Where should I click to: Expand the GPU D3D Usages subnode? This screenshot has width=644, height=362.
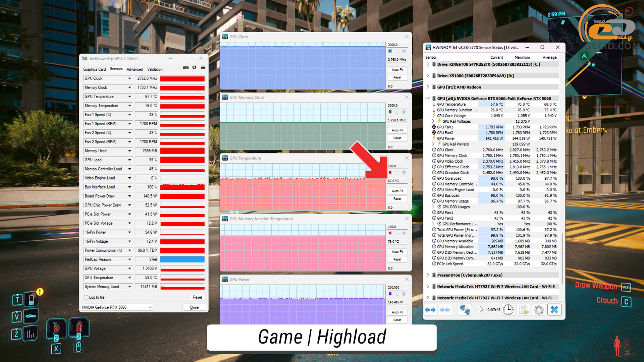click(x=433, y=206)
